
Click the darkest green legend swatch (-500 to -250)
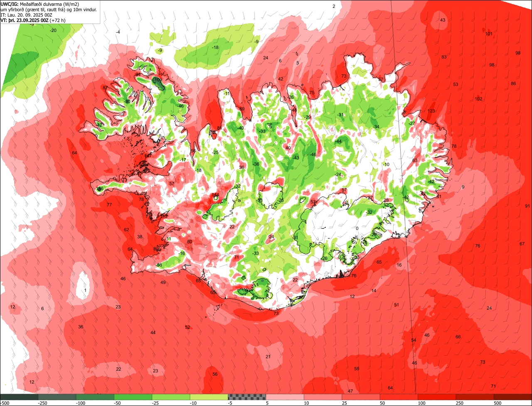[x=19, y=397]
